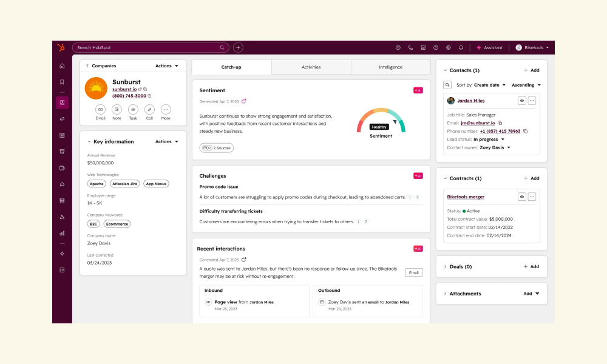This screenshot has width=607, height=364.
Task: Open sunburst.io external link icon
Action: [x=140, y=89]
